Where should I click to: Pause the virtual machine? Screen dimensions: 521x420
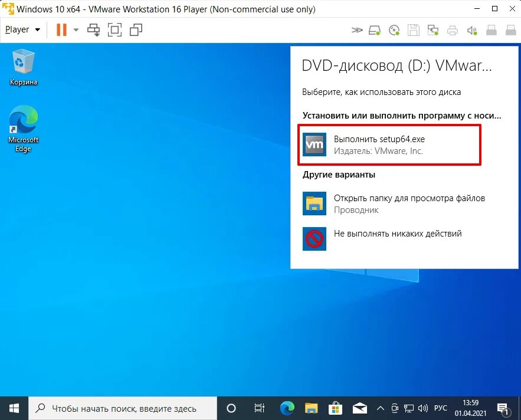coord(61,29)
